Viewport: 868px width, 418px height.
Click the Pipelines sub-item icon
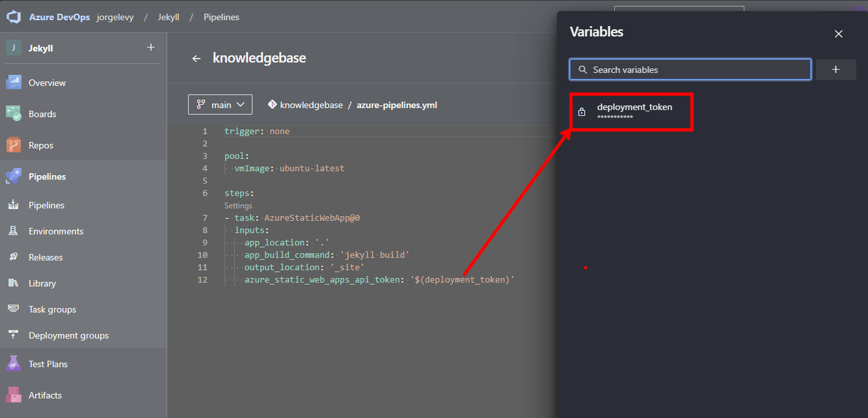[14, 205]
